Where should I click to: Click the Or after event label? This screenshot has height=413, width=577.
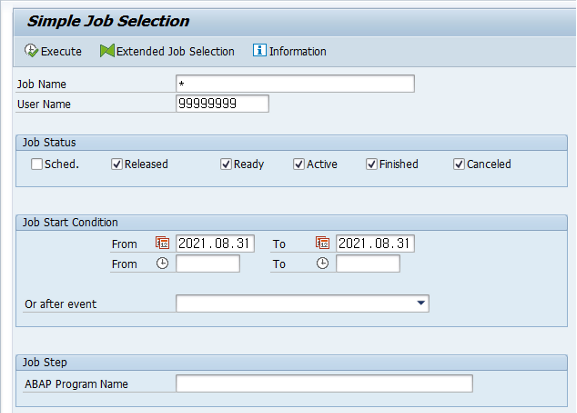(60, 304)
